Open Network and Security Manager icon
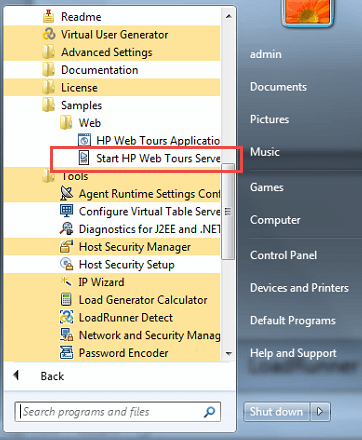Screen dimensions: 362x440 point(66,335)
